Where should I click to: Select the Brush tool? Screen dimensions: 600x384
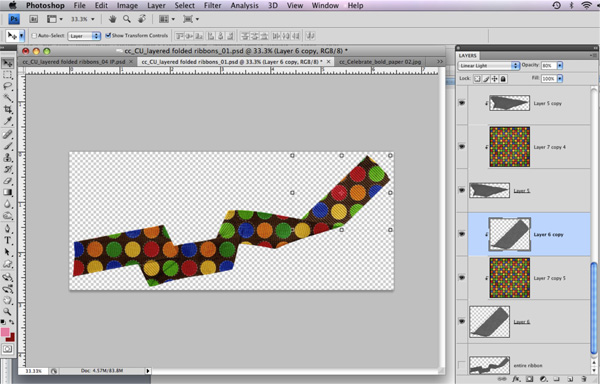(x=8, y=146)
